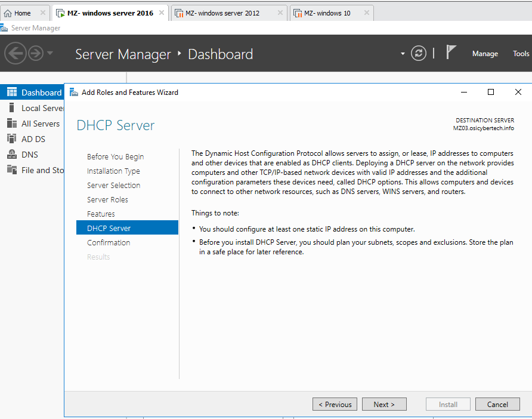Close the Home tab

43,13
